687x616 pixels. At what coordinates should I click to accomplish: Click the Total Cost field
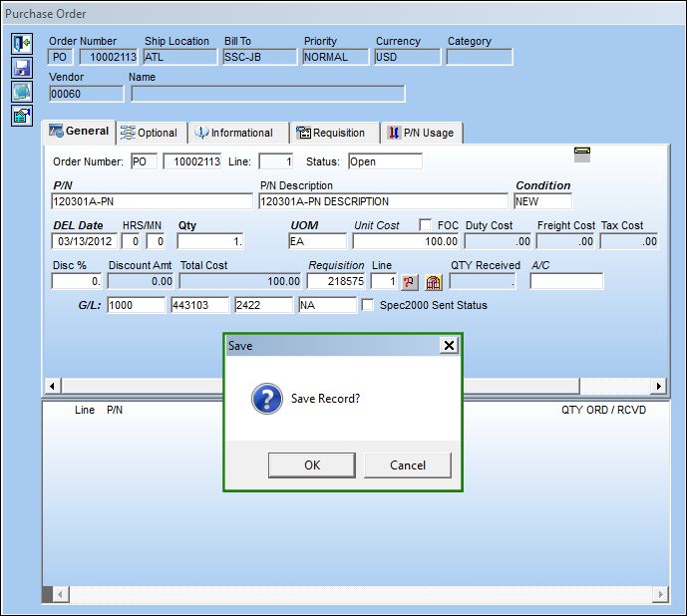pyautogui.click(x=240, y=281)
